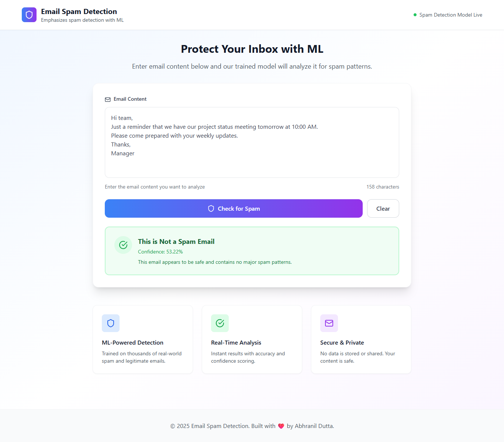504x442 pixels.
Task: Click the Confidence 53.22% text
Action: pyautogui.click(x=160, y=252)
